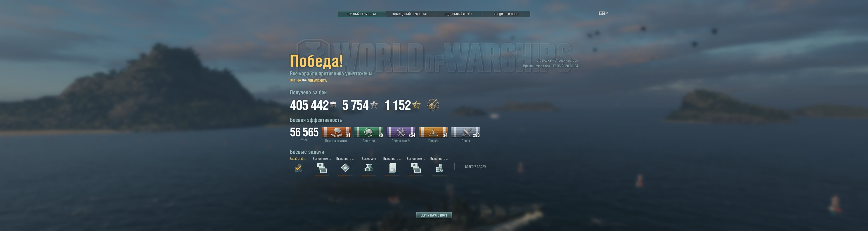The image size is (868, 231).
Task: Open the document contract mission icon
Action: click(x=392, y=167)
